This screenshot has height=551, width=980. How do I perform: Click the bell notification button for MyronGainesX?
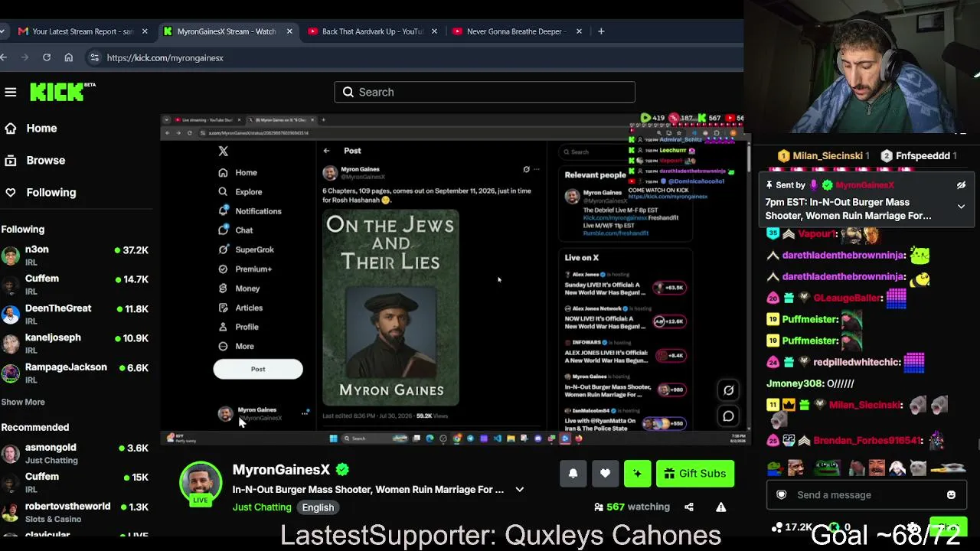tap(573, 474)
